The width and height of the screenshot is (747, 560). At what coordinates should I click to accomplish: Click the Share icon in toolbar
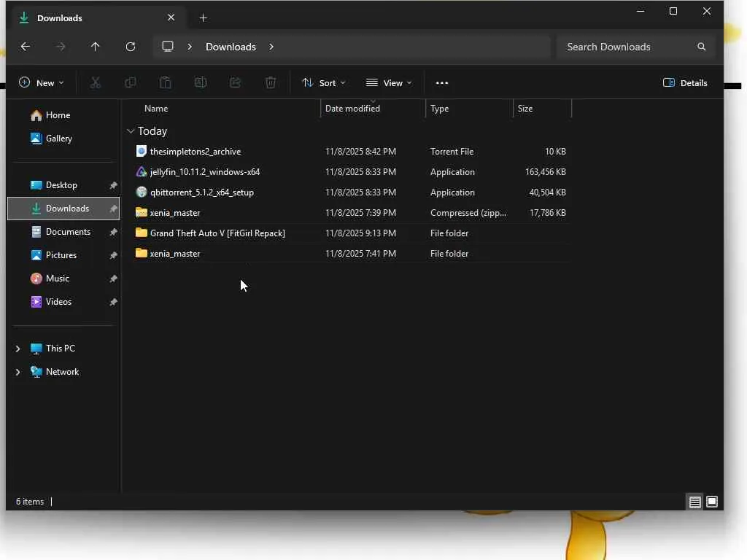(x=236, y=83)
